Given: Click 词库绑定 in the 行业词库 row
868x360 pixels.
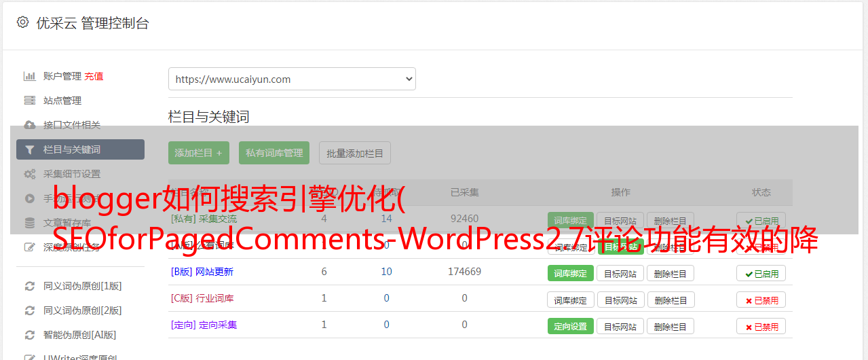Looking at the screenshot, I should click(x=570, y=300).
